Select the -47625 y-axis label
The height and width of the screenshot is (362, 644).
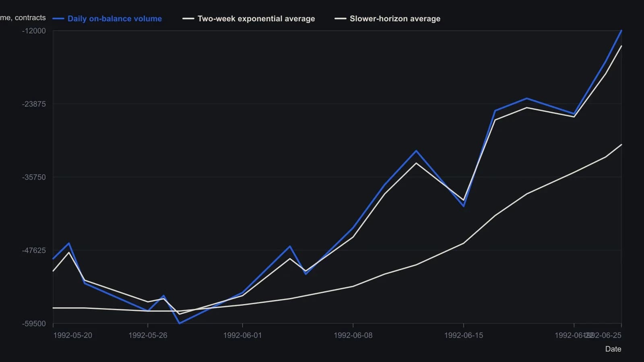34,251
